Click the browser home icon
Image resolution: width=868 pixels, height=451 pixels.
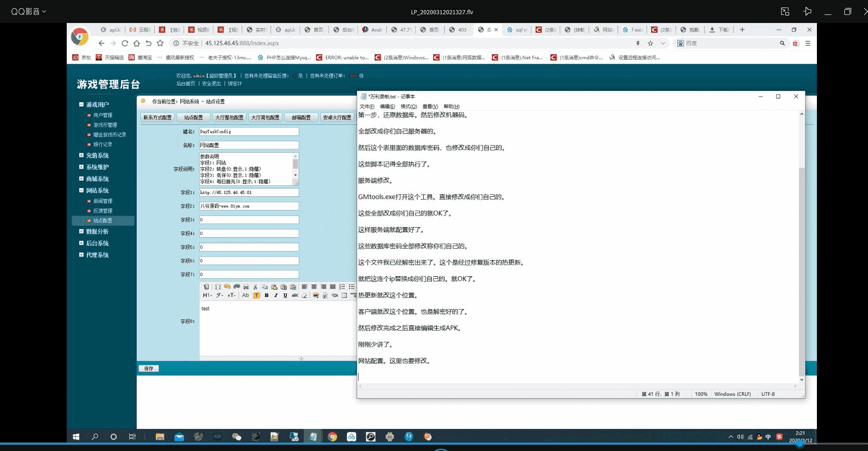(137, 43)
